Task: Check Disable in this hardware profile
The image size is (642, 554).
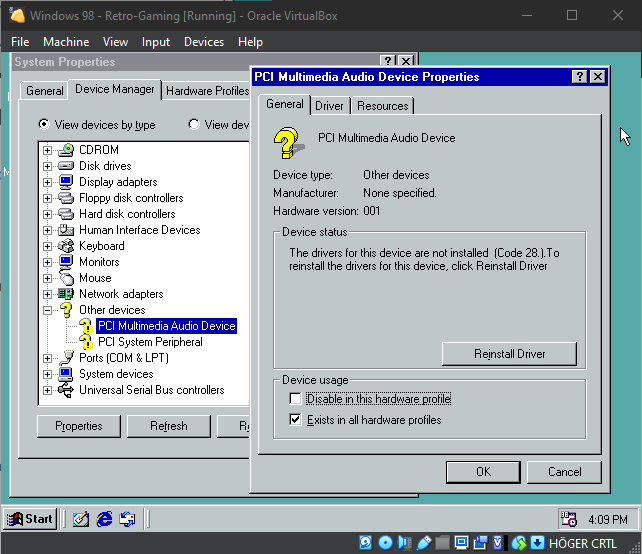Action: (295, 398)
